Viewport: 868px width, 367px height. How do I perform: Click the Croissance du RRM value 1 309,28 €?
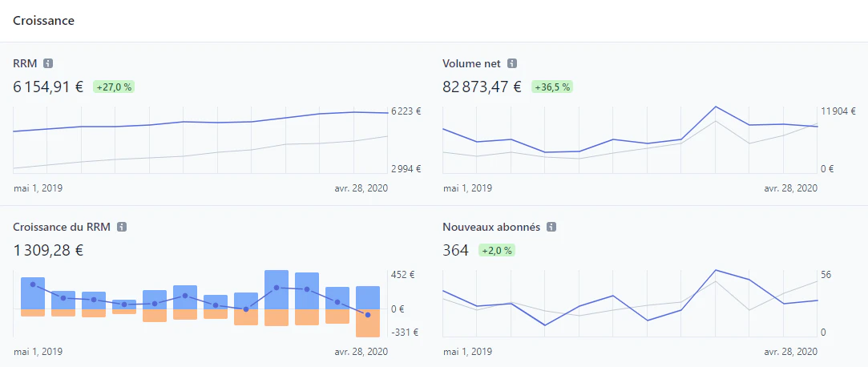click(48, 251)
